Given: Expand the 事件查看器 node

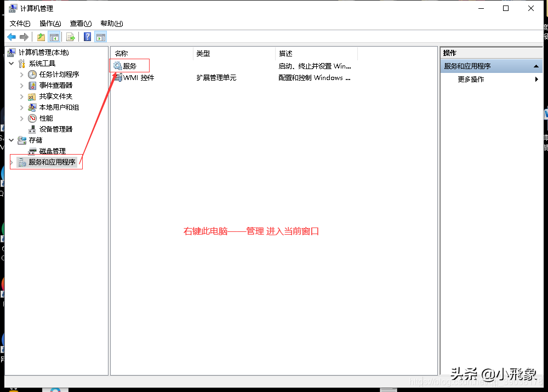Looking at the screenshot, I should click(x=22, y=86).
